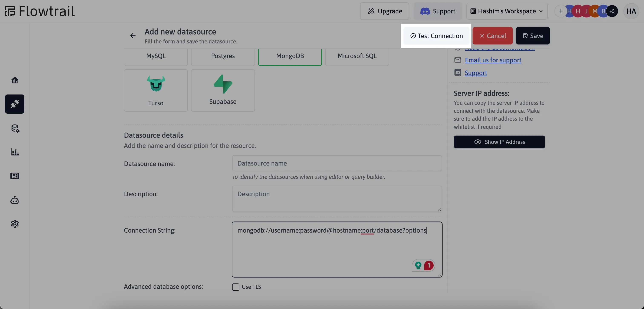Click inside the Connection String box
Image resolution: width=644 pixels, height=309 pixels.
[337, 250]
